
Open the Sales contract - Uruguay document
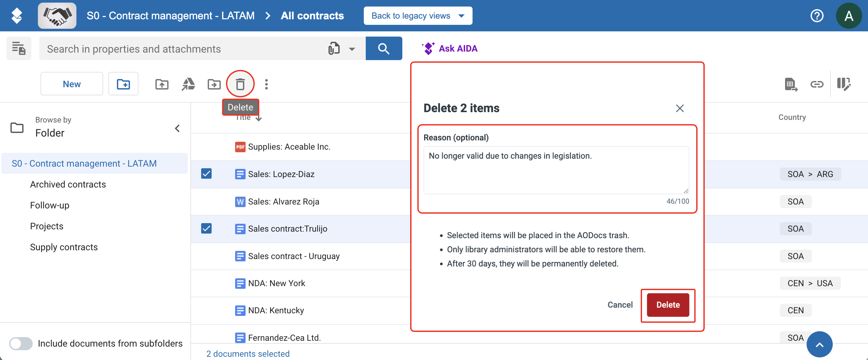coord(294,256)
